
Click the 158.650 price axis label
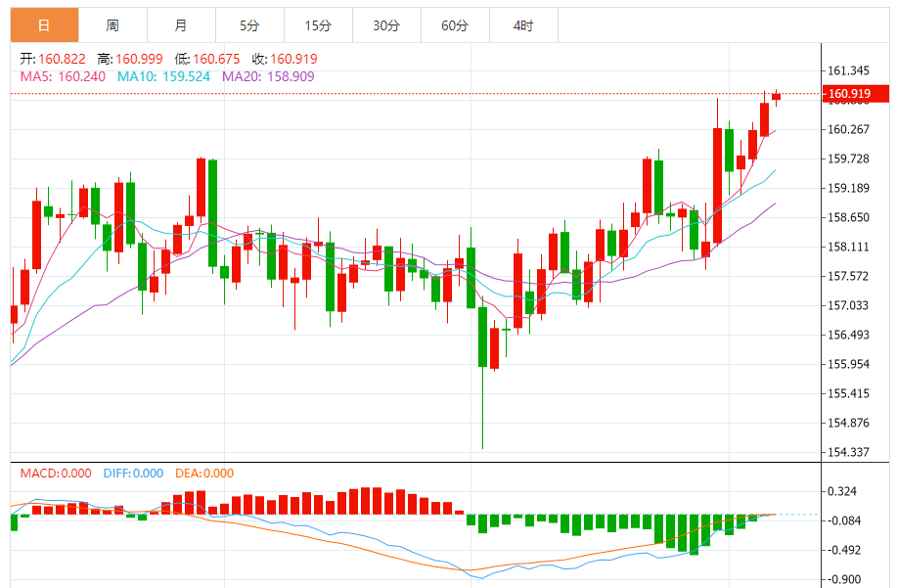[848, 217]
